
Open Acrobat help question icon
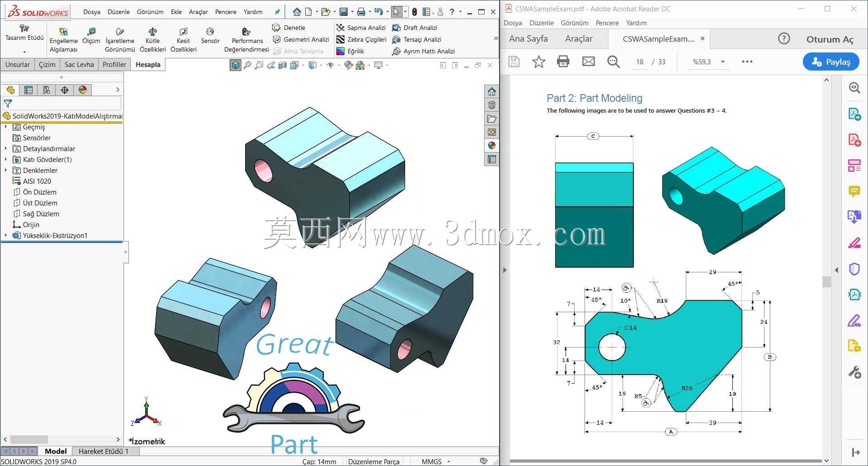(784, 39)
